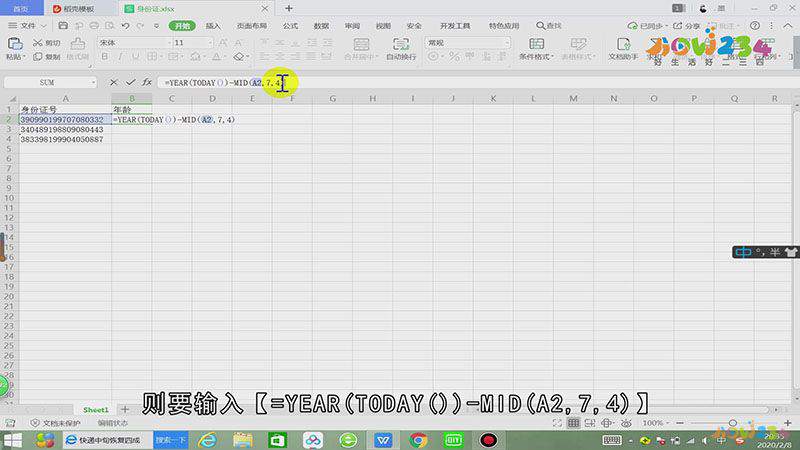
Task: Open the Insert (插入) ribbon tab
Action: point(213,26)
